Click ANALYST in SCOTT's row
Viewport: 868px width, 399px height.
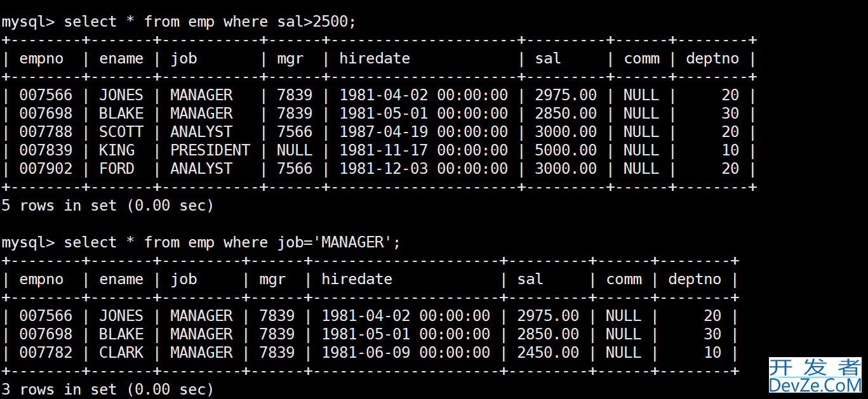pyautogui.click(x=201, y=132)
